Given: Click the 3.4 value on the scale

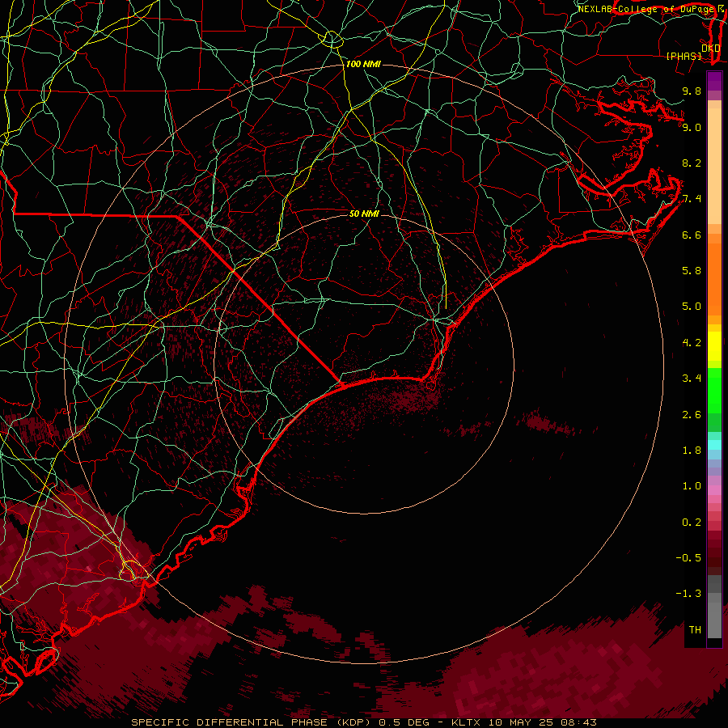Looking at the screenshot, I should tap(692, 379).
